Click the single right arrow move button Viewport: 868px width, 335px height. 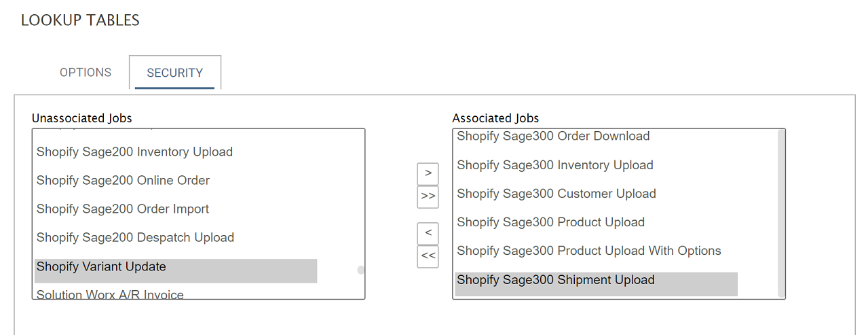pos(428,173)
